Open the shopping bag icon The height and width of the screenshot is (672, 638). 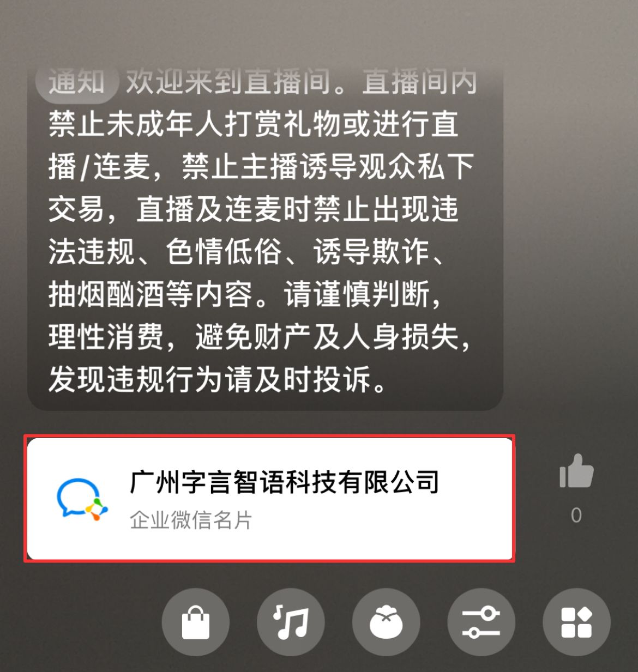195,622
